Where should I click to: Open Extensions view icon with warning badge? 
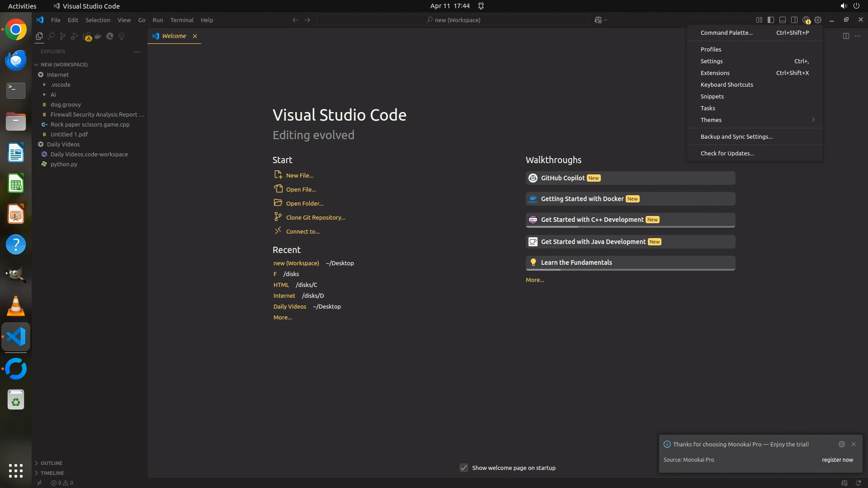87,37
